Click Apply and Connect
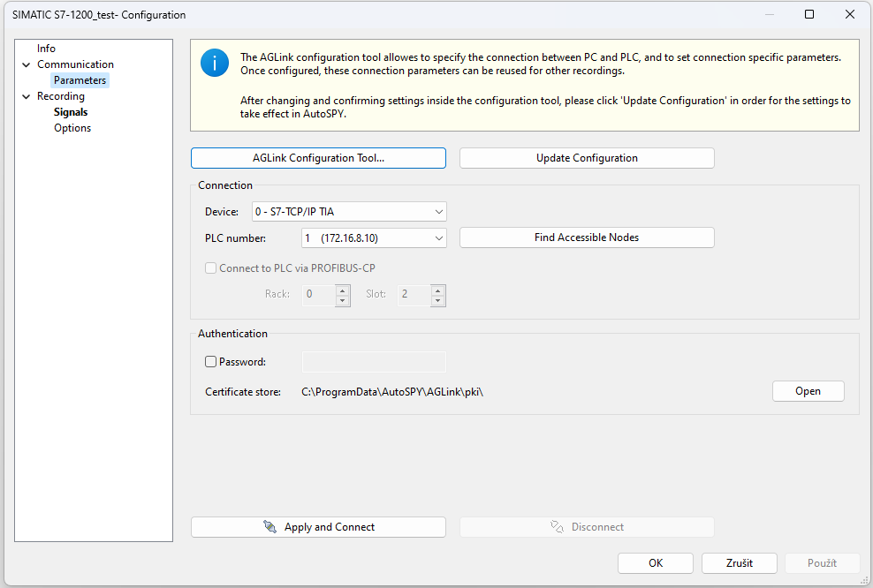 pos(318,527)
